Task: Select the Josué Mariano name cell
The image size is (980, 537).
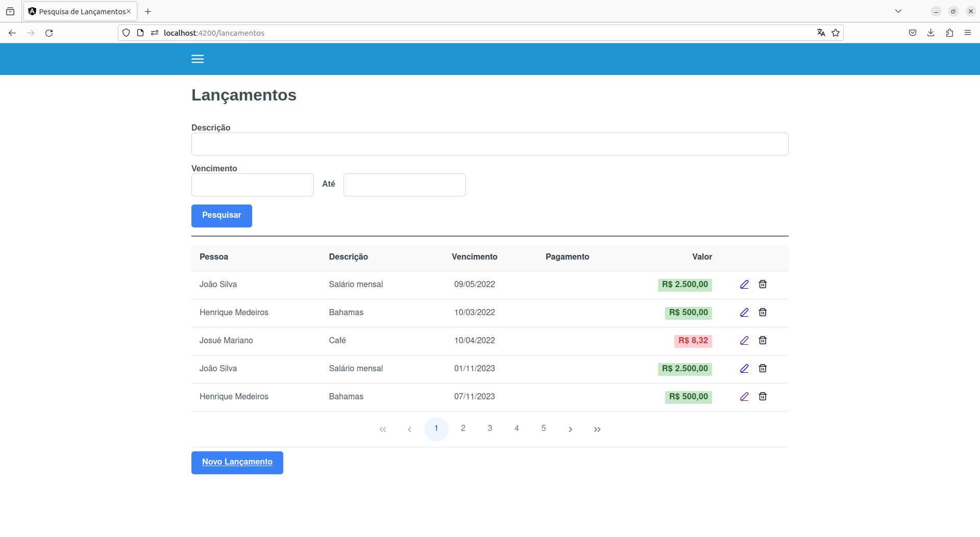Action: click(x=226, y=341)
